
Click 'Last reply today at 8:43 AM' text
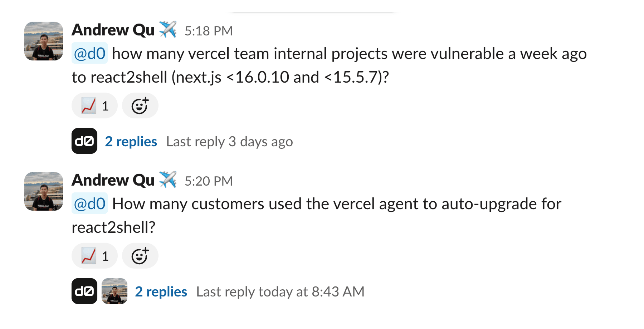pyautogui.click(x=280, y=291)
